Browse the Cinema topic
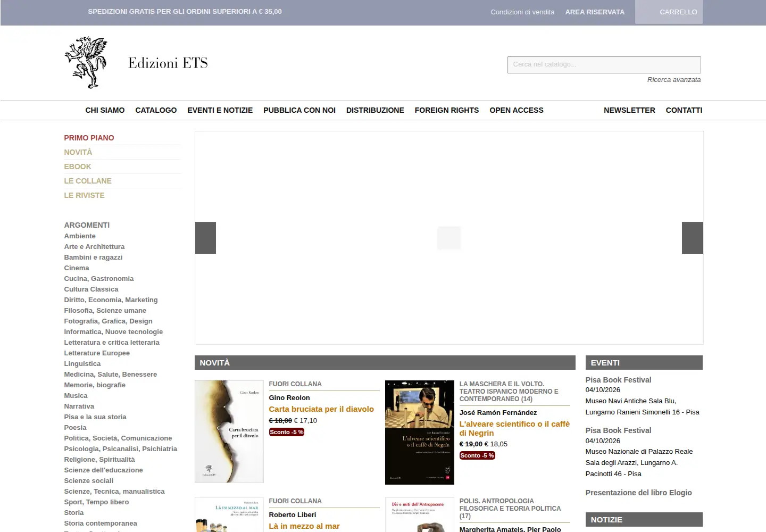 coord(77,268)
